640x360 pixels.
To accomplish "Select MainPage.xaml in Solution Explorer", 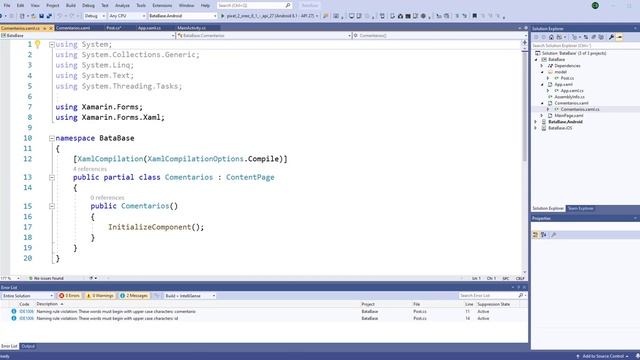I will tap(569, 116).
